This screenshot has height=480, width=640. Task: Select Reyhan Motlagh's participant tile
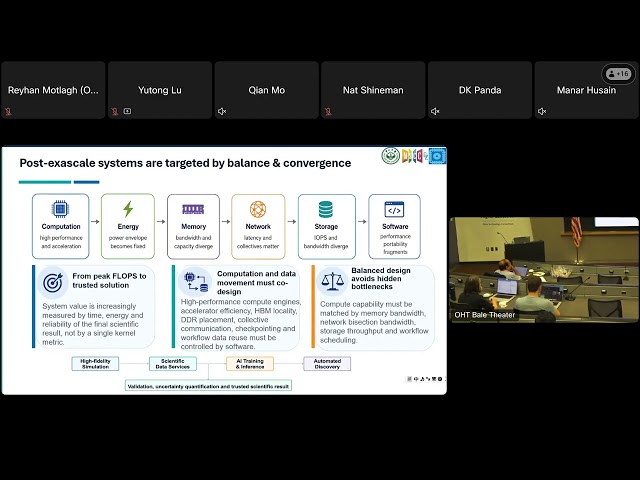(x=53, y=90)
